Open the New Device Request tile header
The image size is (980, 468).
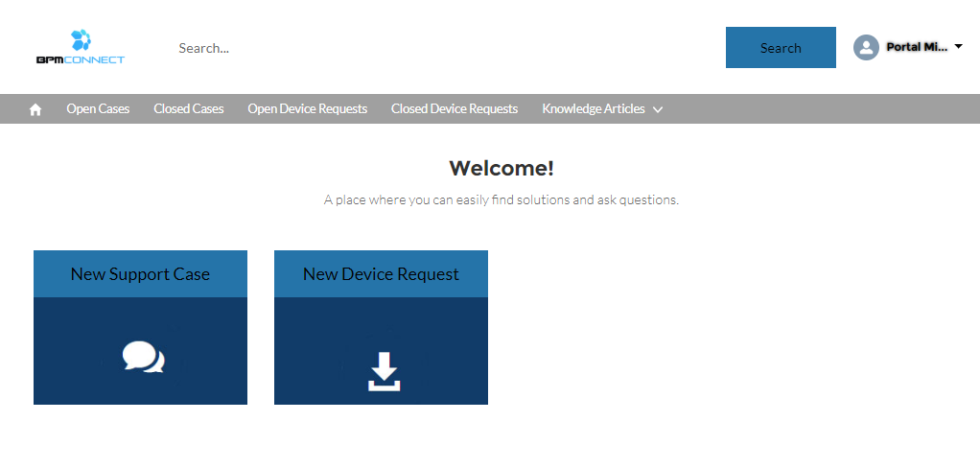pyautogui.click(x=382, y=274)
